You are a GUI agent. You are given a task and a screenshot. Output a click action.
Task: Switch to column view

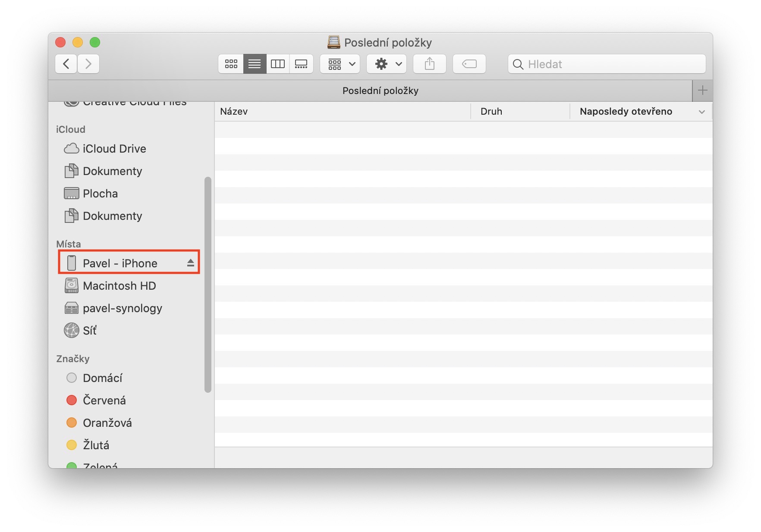pyautogui.click(x=278, y=64)
